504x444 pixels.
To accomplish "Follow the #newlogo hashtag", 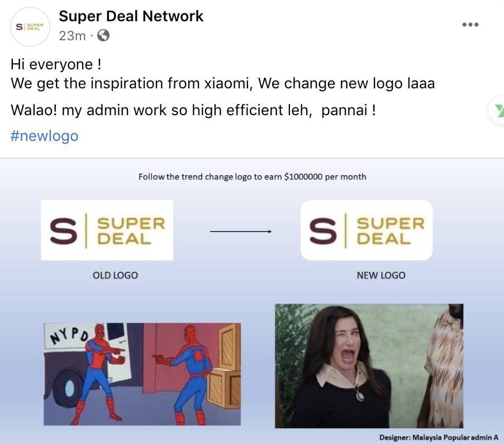I will click(x=45, y=136).
